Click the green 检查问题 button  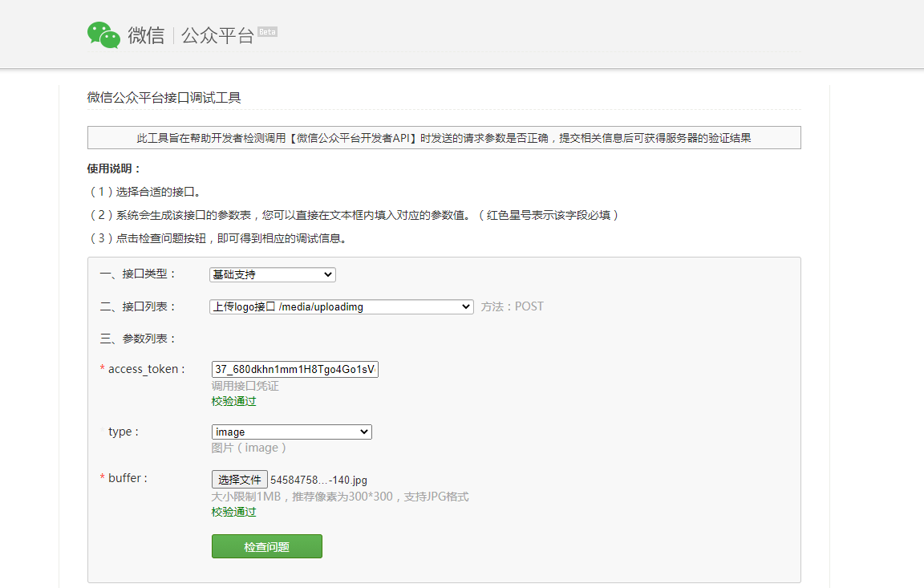point(267,546)
